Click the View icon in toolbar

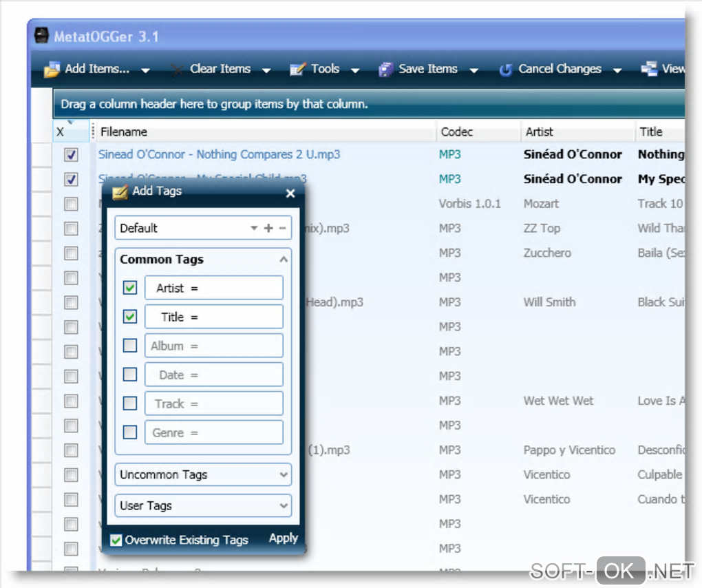pyautogui.click(x=649, y=69)
